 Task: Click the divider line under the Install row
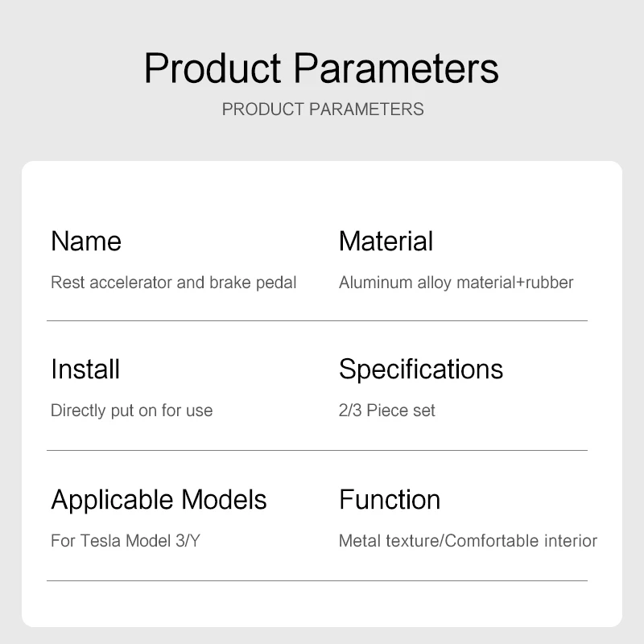[317, 450]
